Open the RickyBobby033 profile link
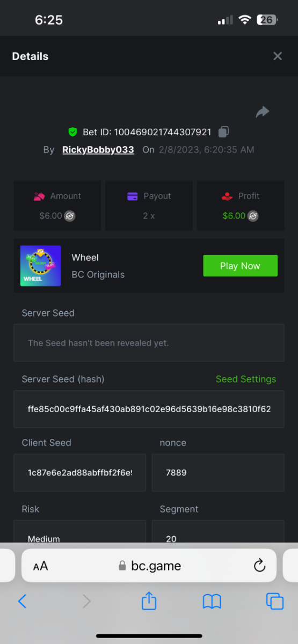 click(98, 150)
